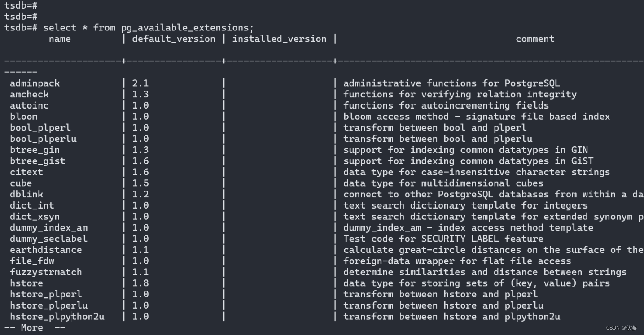Click the default_version column header
The width and height of the screenshot is (644, 335).
(x=174, y=39)
